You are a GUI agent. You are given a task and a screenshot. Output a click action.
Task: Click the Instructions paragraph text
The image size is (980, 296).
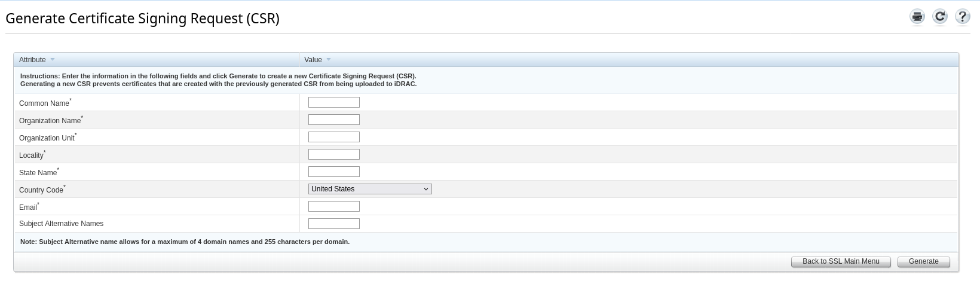coord(219,80)
